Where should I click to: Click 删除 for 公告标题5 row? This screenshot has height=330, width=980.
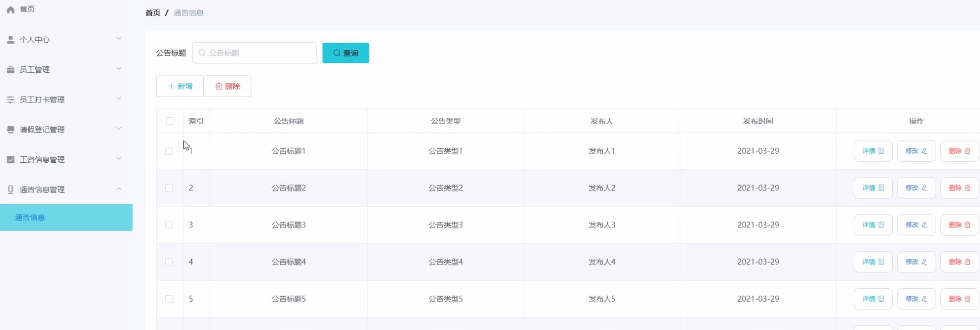click(x=960, y=299)
